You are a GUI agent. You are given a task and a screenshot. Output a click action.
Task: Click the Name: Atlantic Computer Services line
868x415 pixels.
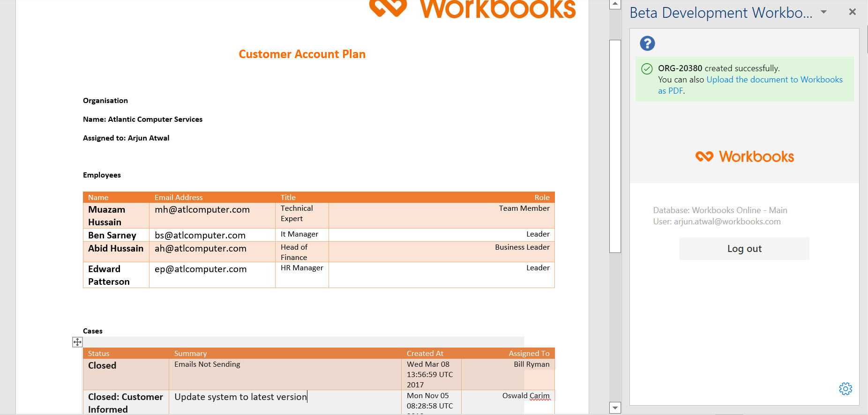(x=143, y=119)
